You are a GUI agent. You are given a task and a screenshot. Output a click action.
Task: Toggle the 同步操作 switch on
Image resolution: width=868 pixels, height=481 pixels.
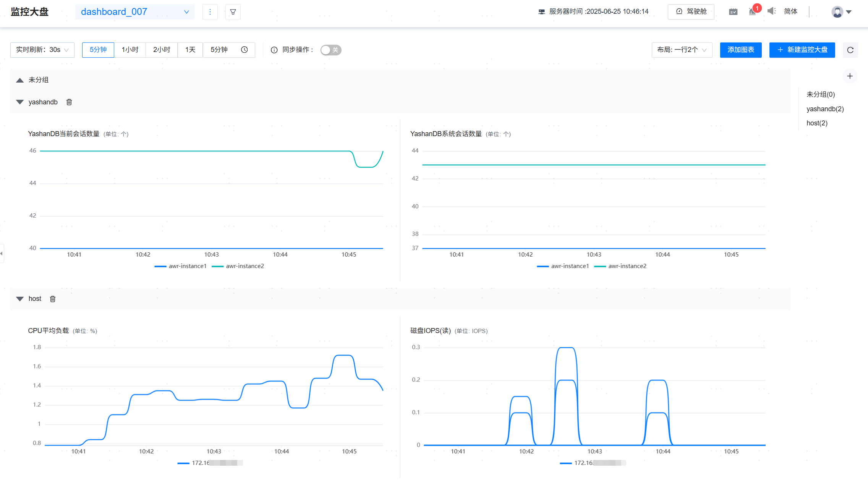[330, 50]
